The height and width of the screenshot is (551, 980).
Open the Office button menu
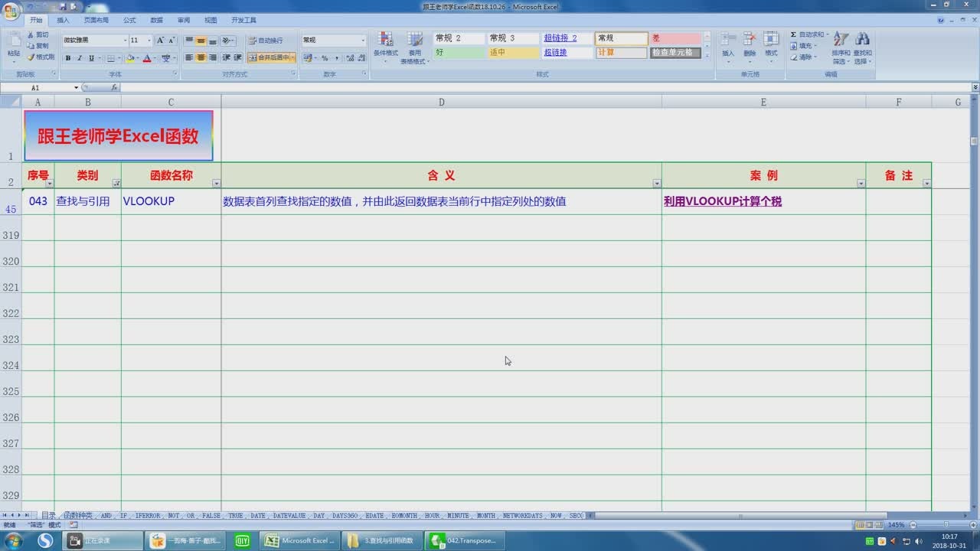(x=11, y=10)
